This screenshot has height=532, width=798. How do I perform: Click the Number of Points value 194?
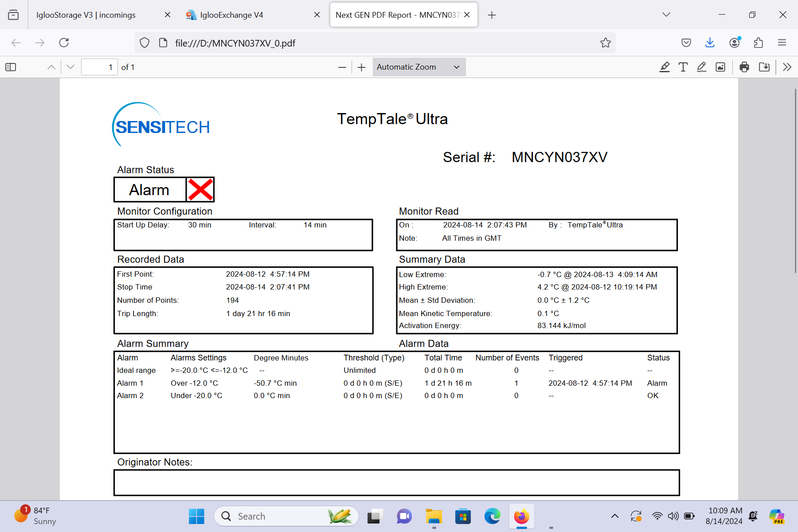[232, 300]
